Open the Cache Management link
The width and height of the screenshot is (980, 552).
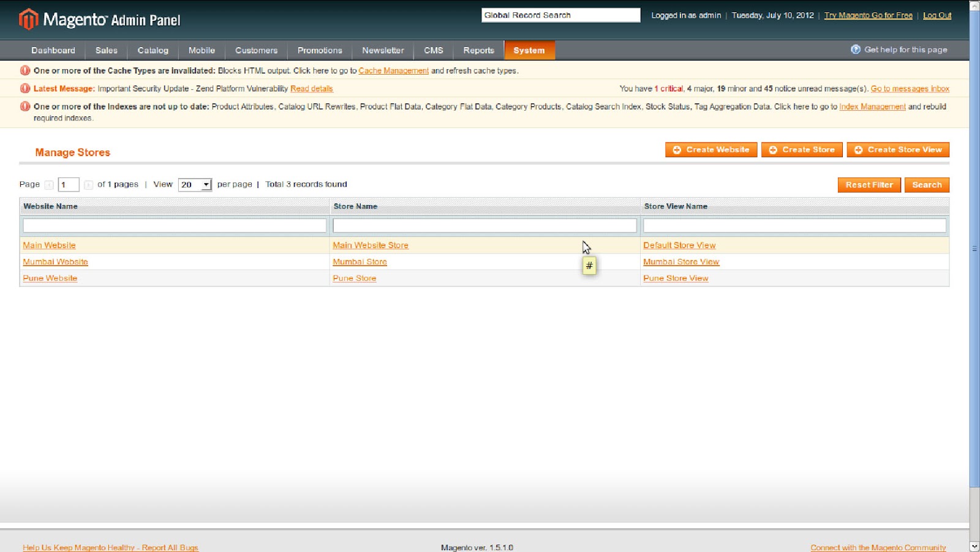[393, 71]
